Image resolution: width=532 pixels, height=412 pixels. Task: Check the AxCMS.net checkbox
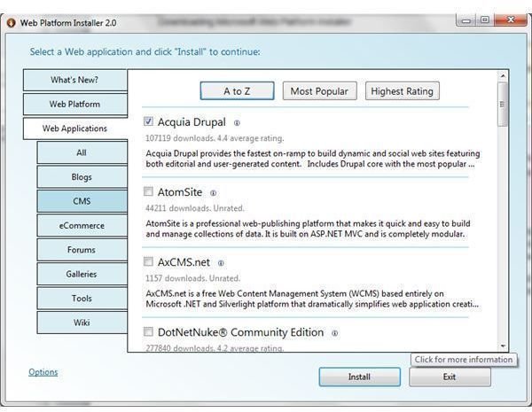[x=148, y=261]
